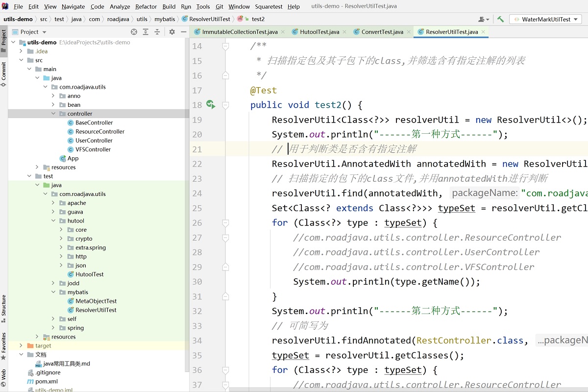Viewport: 588px width, 392px height.
Task: Open Project panel settings gear
Action: [x=172, y=32]
